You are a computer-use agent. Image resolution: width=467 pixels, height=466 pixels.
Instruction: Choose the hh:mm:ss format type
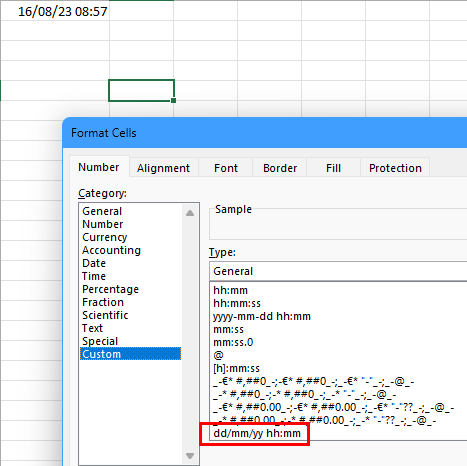tap(339, 303)
